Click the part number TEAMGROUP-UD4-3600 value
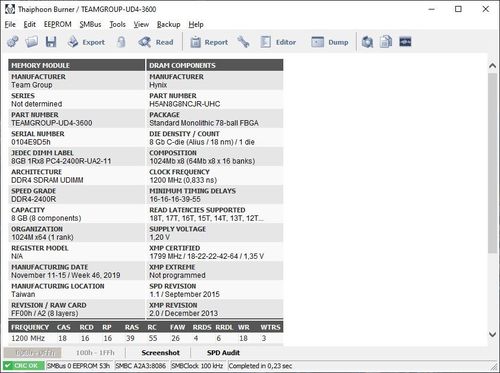The height and width of the screenshot is (373, 500). (x=52, y=123)
